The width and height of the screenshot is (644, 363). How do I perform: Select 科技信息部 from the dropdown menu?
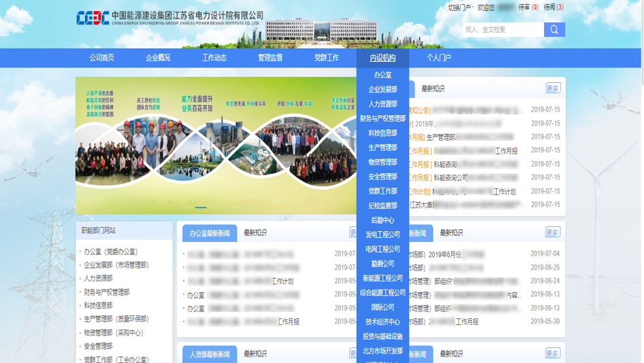coord(382,133)
